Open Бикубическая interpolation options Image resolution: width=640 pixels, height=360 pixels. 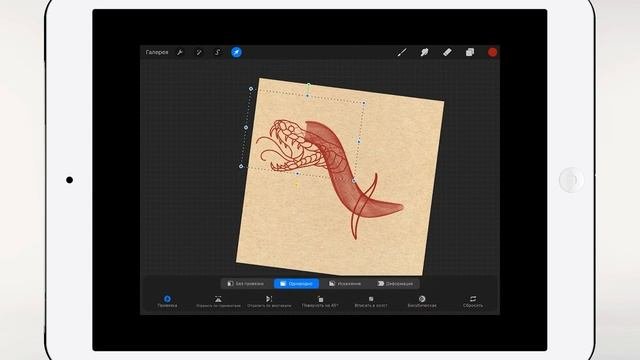[x=422, y=302]
